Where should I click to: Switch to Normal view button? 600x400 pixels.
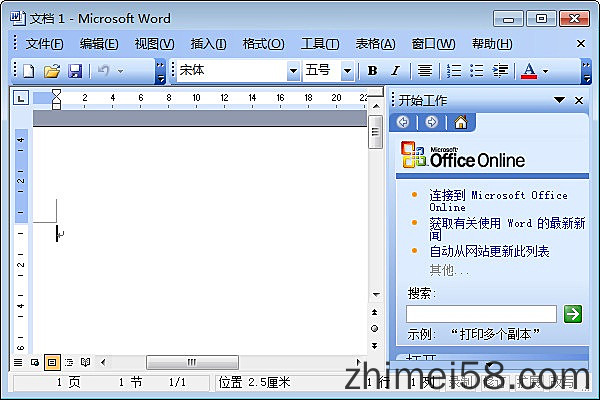pos(17,362)
